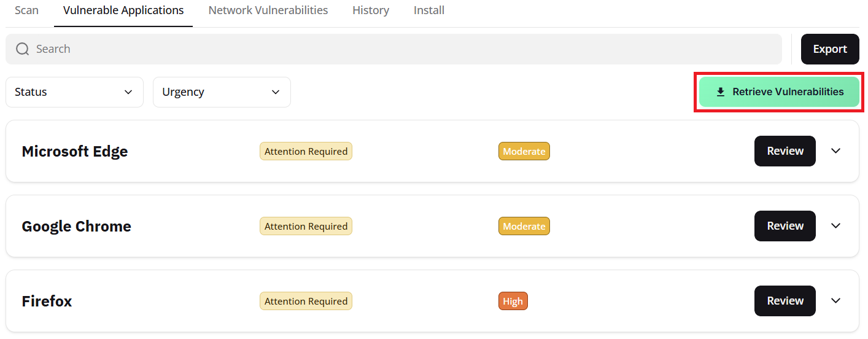Open the History tab

click(371, 10)
